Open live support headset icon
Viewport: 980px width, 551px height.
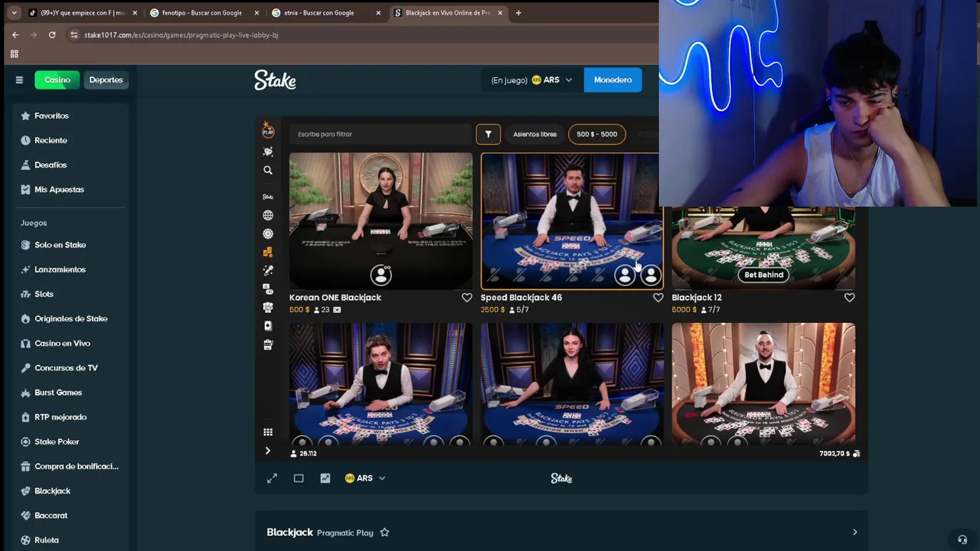962,540
